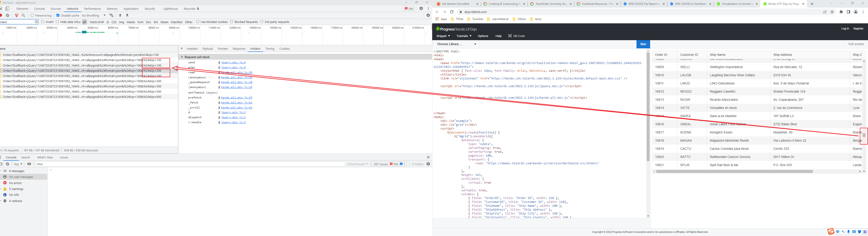Click the clear network log icon

7,15
